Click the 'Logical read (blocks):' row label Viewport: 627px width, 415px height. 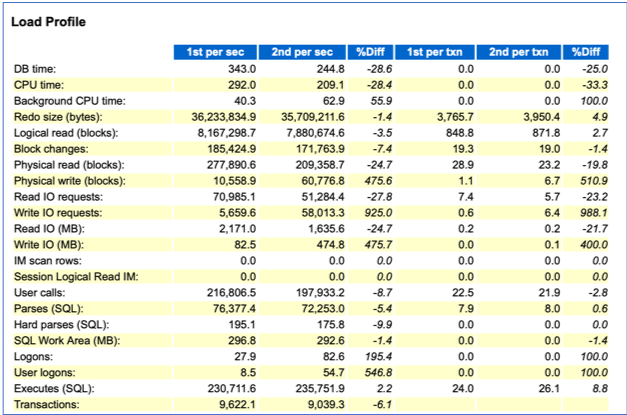click(67, 132)
